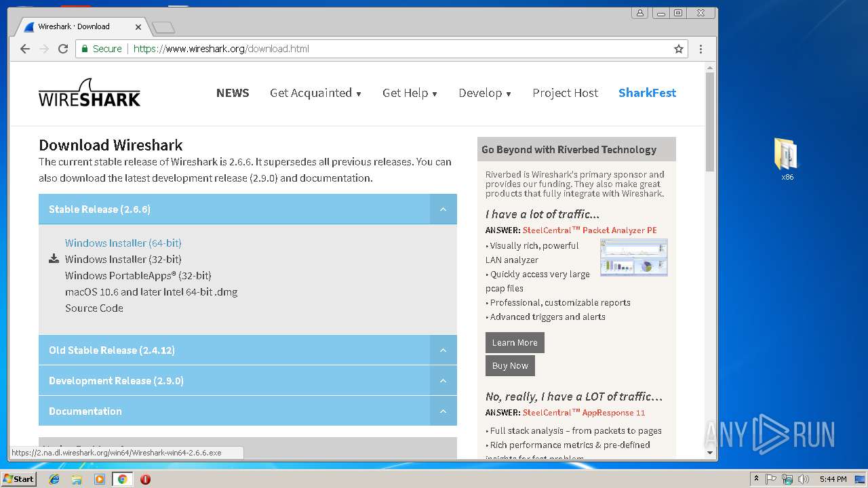Click the Wireshark logo
Image resolution: width=868 pixels, height=488 pixels.
click(90, 93)
